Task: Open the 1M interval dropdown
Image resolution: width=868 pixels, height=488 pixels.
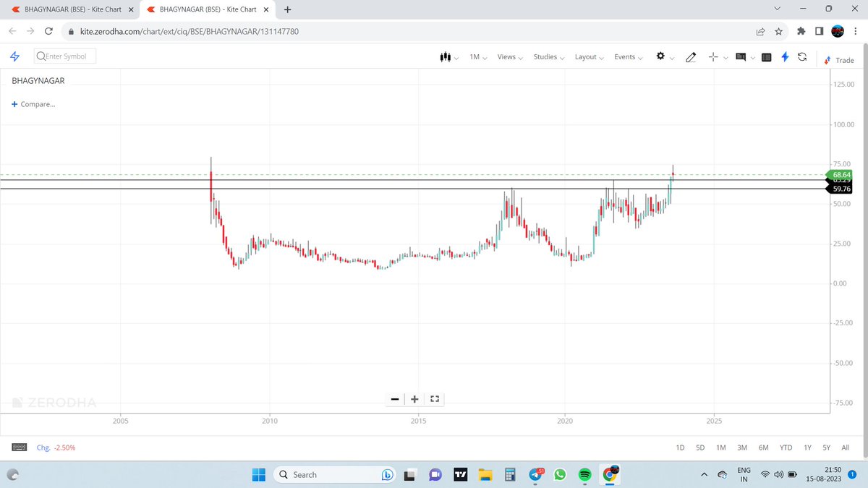Action: (478, 57)
